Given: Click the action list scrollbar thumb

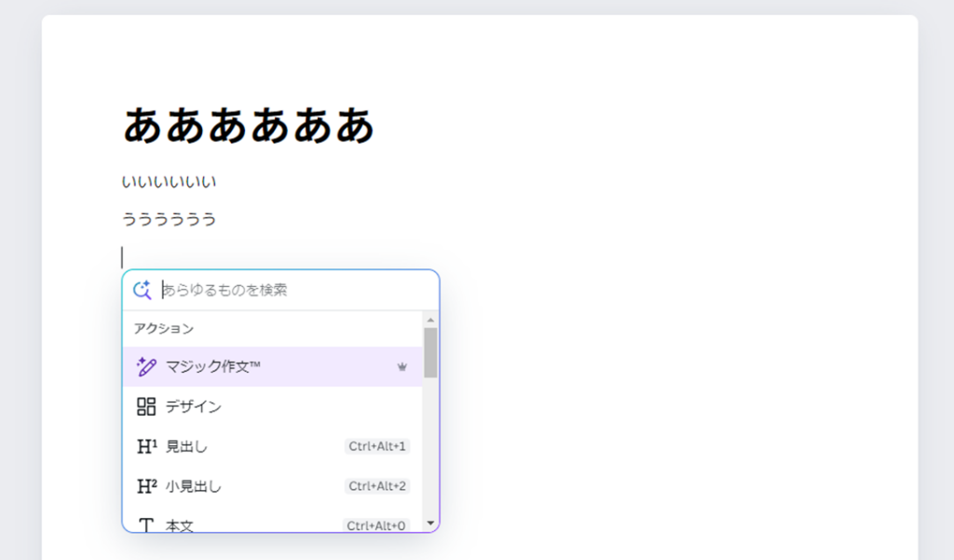Looking at the screenshot, I should [x=430, y=352].
